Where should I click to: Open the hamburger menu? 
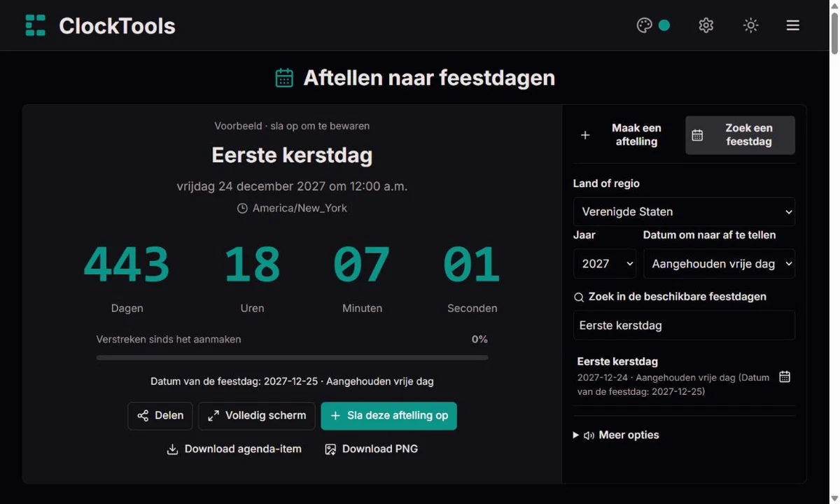[x=792, y=25]
